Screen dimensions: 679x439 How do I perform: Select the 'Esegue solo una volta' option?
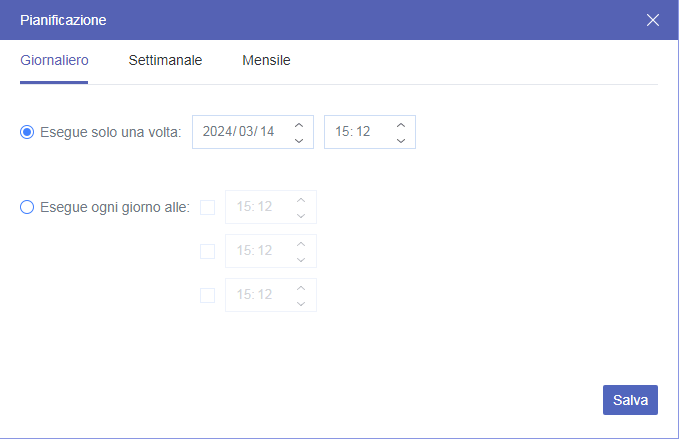(x=27, y=132)
